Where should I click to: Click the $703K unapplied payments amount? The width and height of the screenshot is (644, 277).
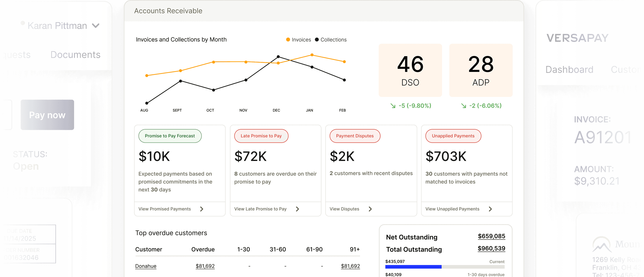pos(446,156)
